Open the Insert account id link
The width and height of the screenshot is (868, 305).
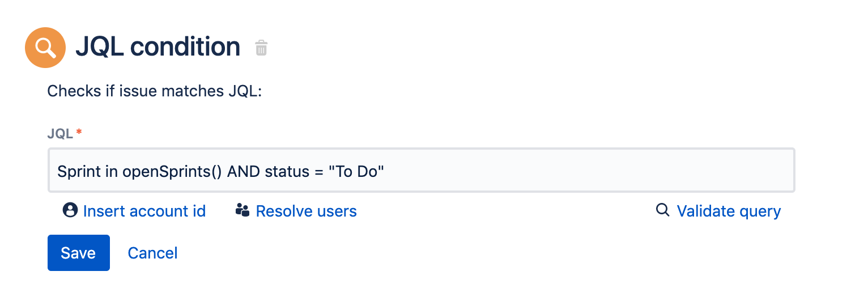pyautogui.click(x=144, y=211)
